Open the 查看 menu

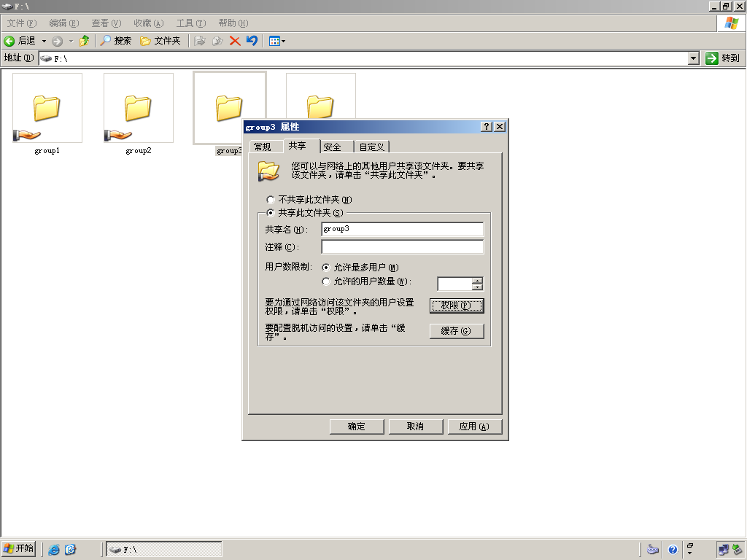point(107,23)
